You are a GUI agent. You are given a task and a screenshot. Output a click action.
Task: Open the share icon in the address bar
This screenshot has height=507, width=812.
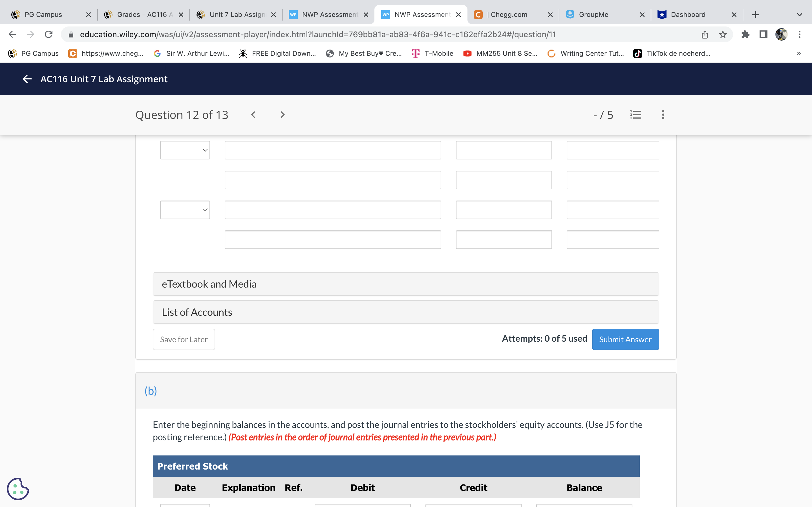[704, 34]
